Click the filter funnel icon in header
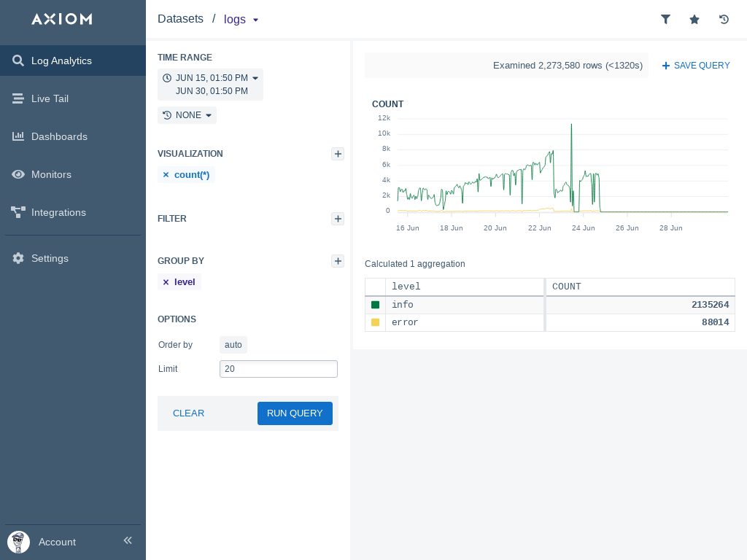 pos(665,20)
